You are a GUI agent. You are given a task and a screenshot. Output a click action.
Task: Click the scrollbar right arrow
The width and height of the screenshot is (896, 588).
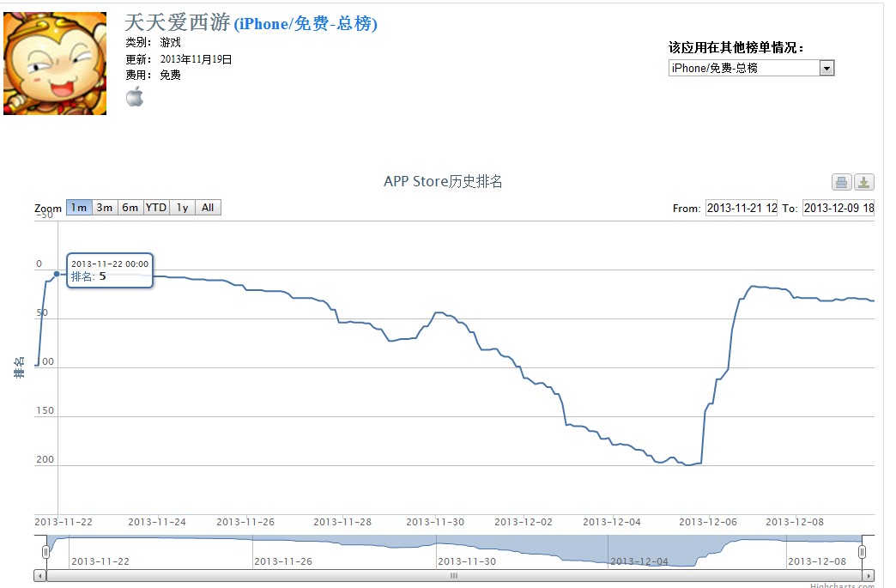[869, 575]
